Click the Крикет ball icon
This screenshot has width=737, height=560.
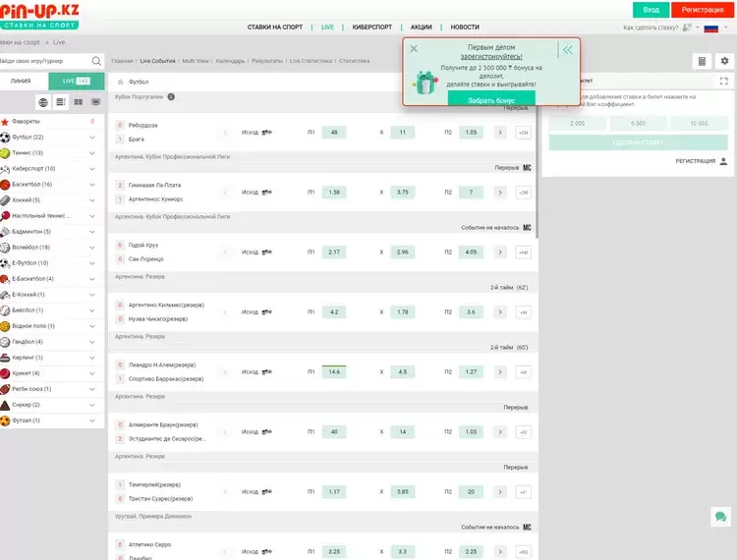coord(5,373)
